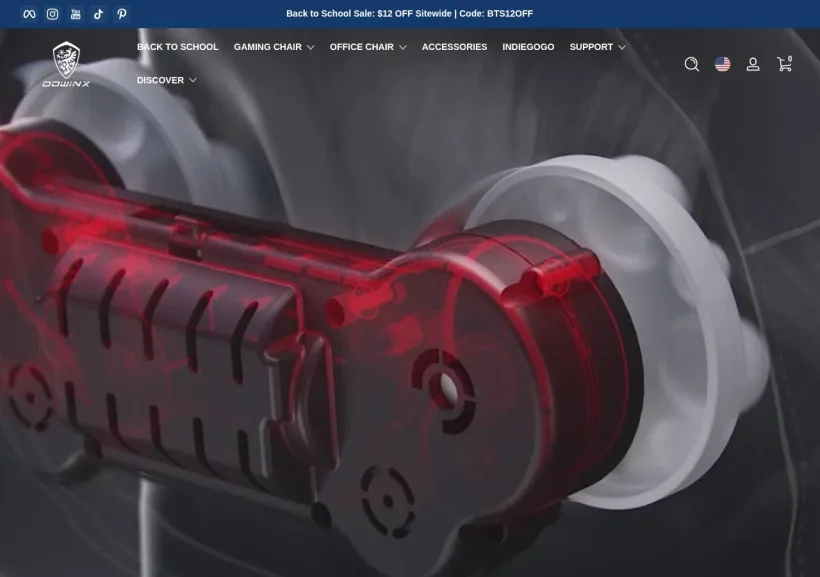This screenshot has width=820, height=577.
Task: Expand the Gaming Chair menu
Action: point(274,47)
